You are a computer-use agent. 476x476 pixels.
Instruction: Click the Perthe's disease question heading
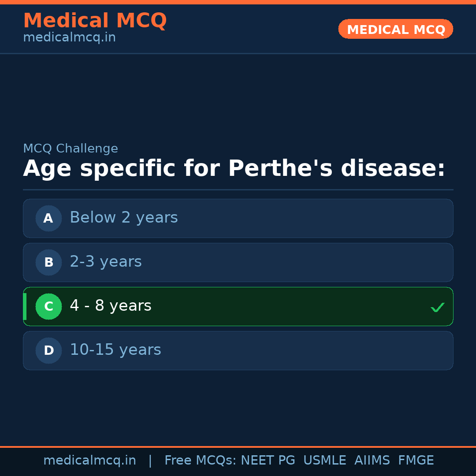234,169
